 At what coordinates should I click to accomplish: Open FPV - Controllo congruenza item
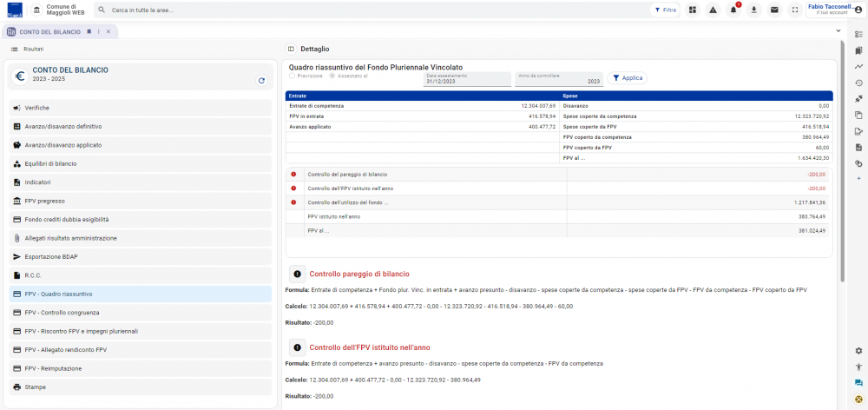pos(140,313)
